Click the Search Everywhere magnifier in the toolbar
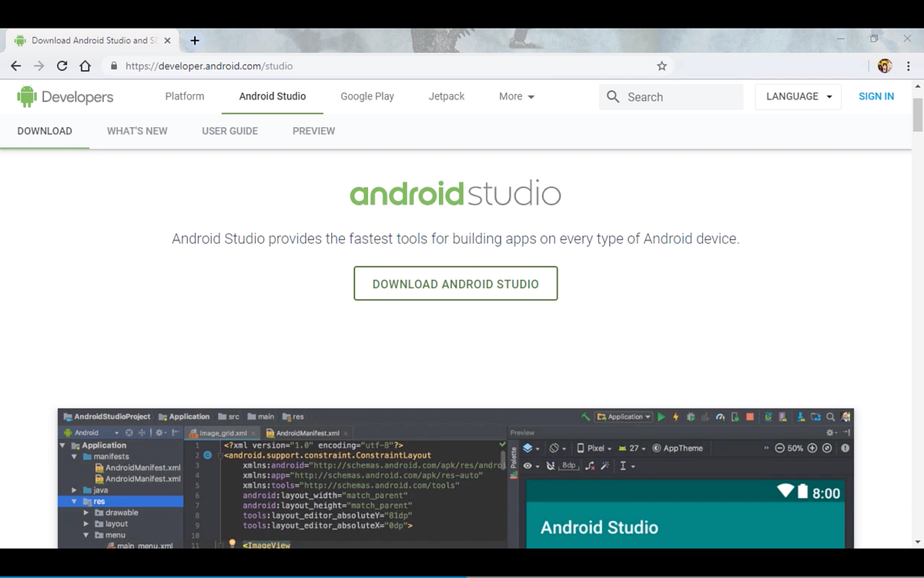The width and height of the screenshot is (924, 578). click(x=830, y=416)
